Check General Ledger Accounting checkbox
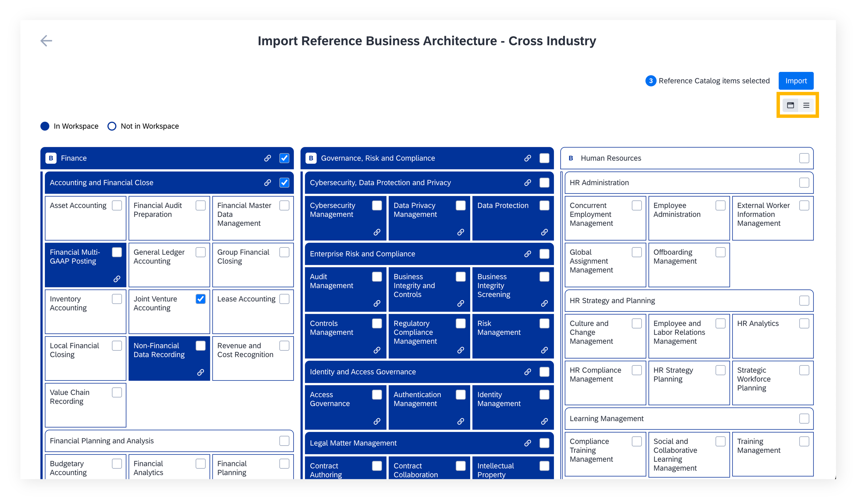This screenshot has width=861, height=504. click(201, 252)
